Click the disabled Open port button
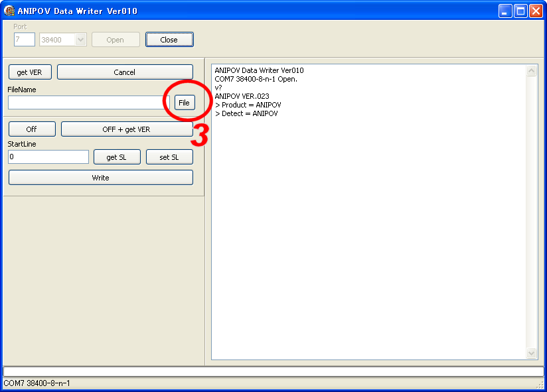Viewport: 547px width, 392px height. coord(116,40)
